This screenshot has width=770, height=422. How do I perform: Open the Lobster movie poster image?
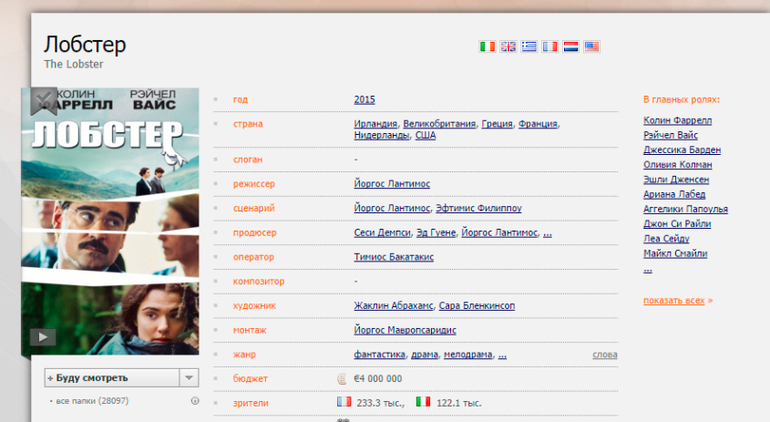pos(110,220)
